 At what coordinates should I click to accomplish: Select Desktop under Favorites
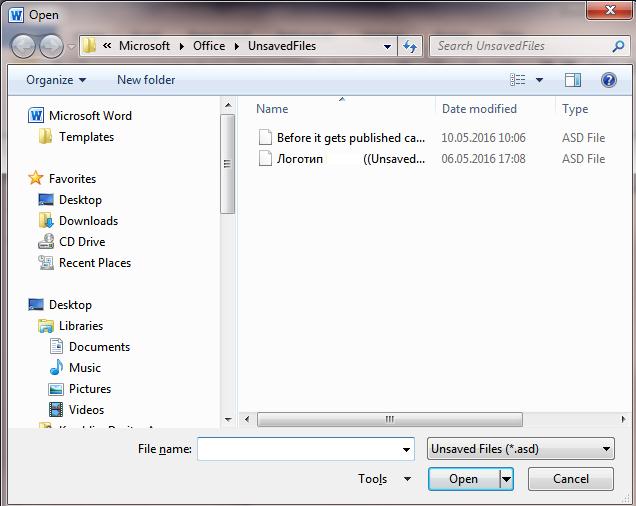(x=80, y=200)
